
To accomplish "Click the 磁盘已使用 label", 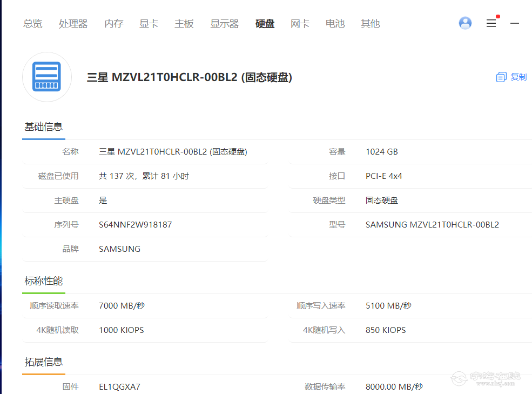I will 58,176.
